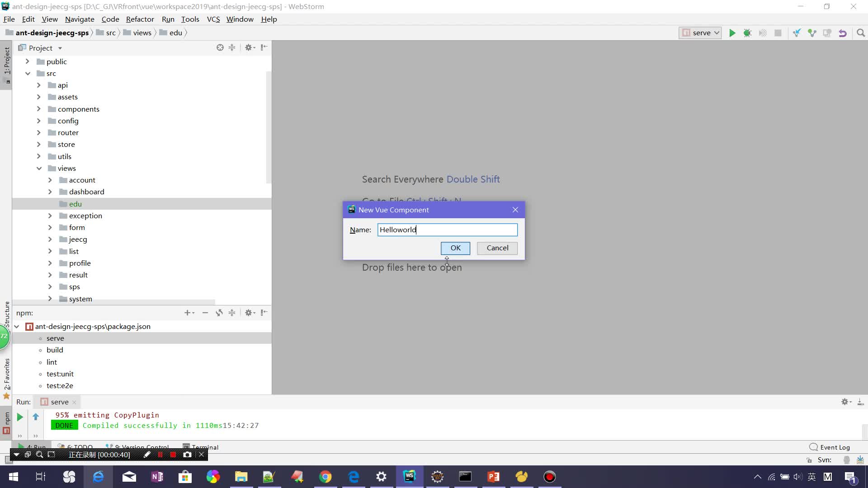868x488 pixels.
Task: Rerun the serve task in Run panel
Action: click(x=19, y=417)
